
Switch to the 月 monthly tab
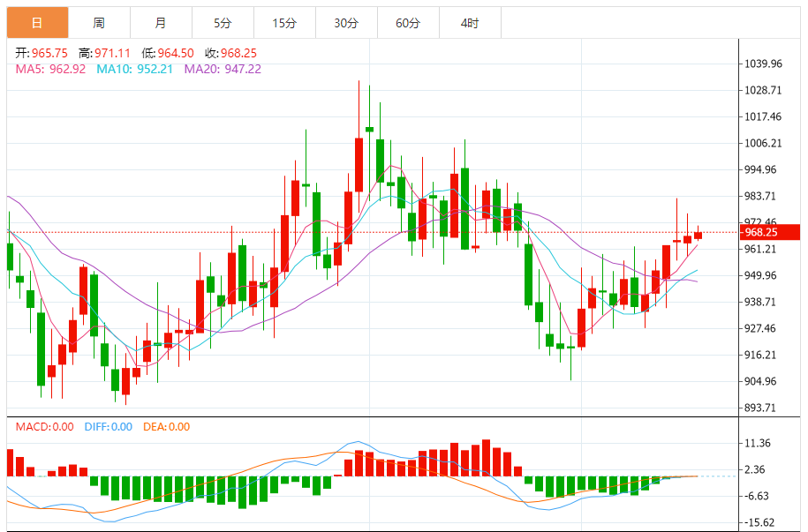pyautogui.click(x=161, y=23)
